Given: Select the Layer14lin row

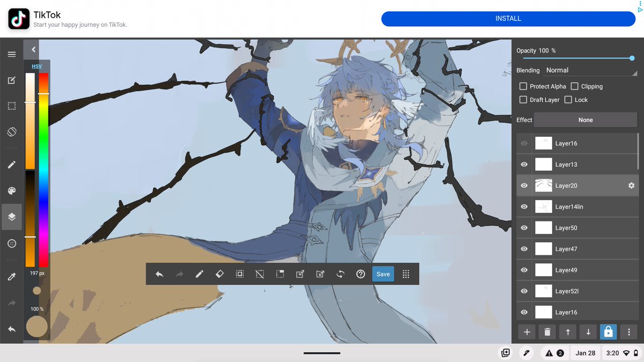Looking at the screenshot, I should tap(577, 206).
